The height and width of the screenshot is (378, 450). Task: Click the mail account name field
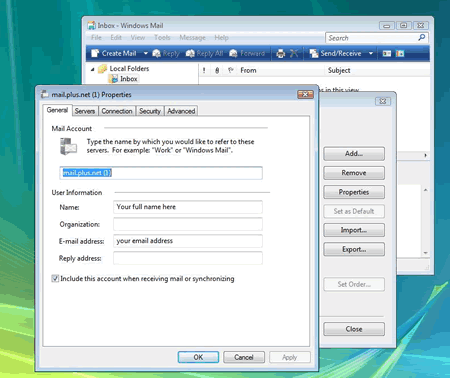(161, 173)
